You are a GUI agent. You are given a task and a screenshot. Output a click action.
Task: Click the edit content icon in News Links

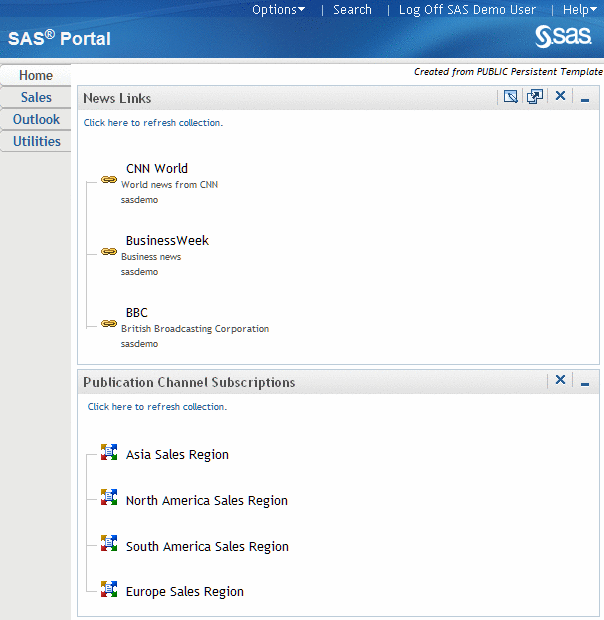pyautogui.click(x=510, y=96)
